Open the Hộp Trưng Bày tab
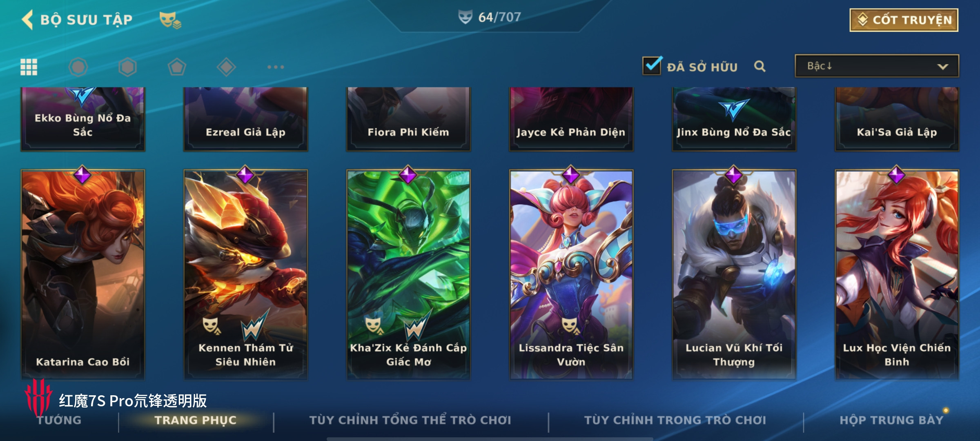980x441 pixels. pos(891,420)
